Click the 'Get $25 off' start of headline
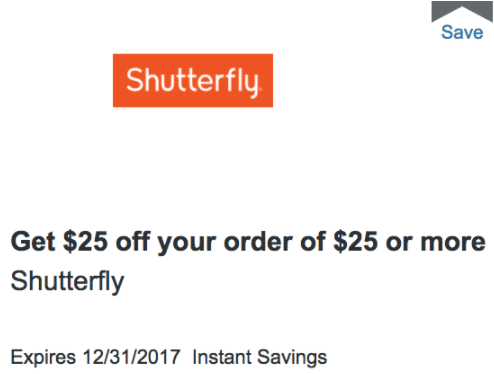The width and height of the screenshot is (494, 374). pos(77,242)
